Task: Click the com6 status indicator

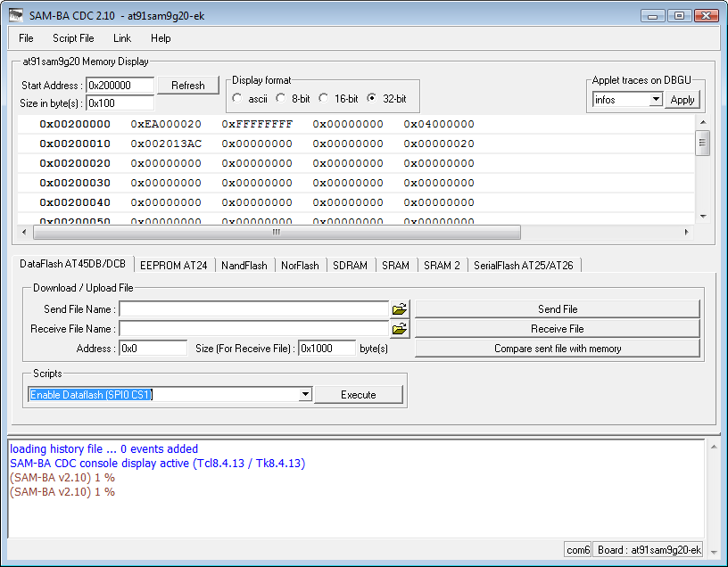Action: [x=577, y=549]
